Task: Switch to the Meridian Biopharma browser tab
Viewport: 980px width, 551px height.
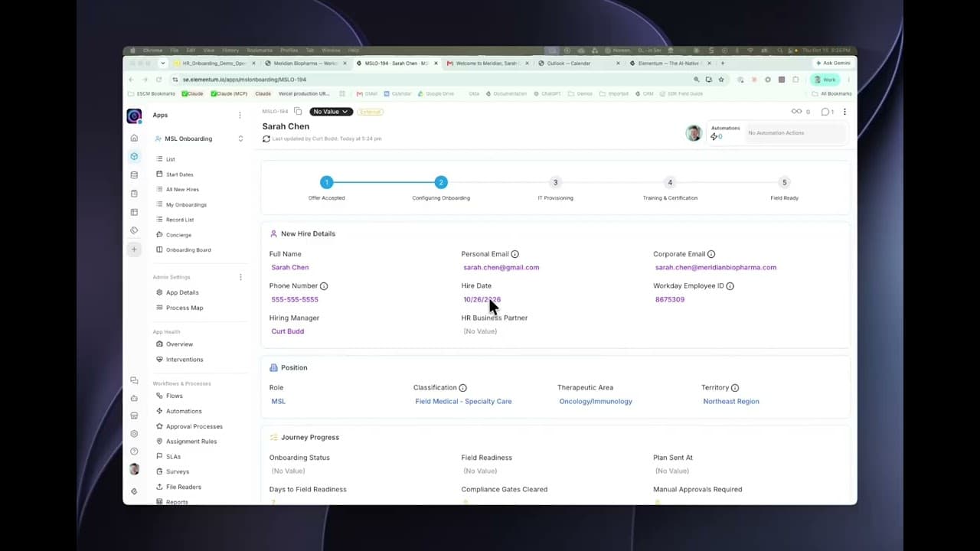Action: click(x=304, y=64)
